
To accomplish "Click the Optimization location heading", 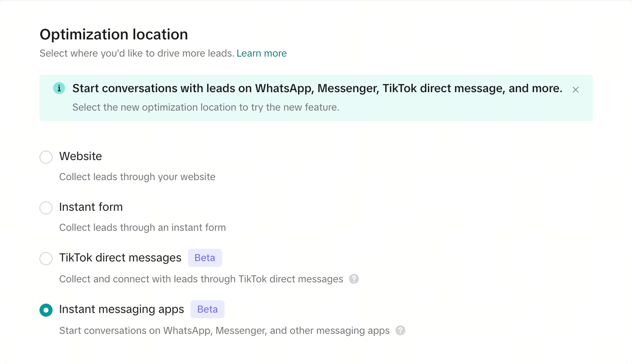I will [114, 34].
